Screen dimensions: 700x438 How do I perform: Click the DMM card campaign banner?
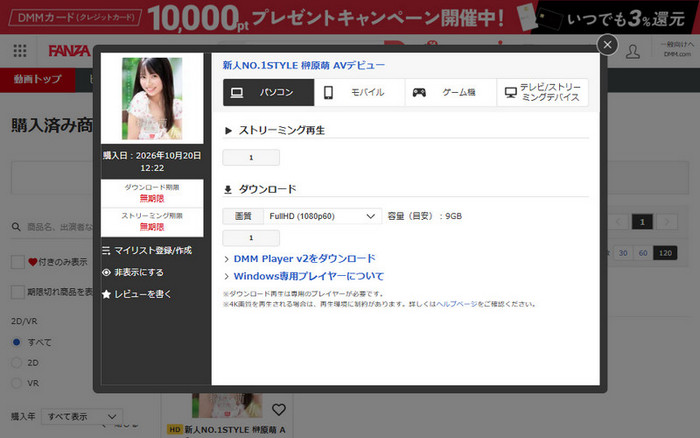(350, 17)
